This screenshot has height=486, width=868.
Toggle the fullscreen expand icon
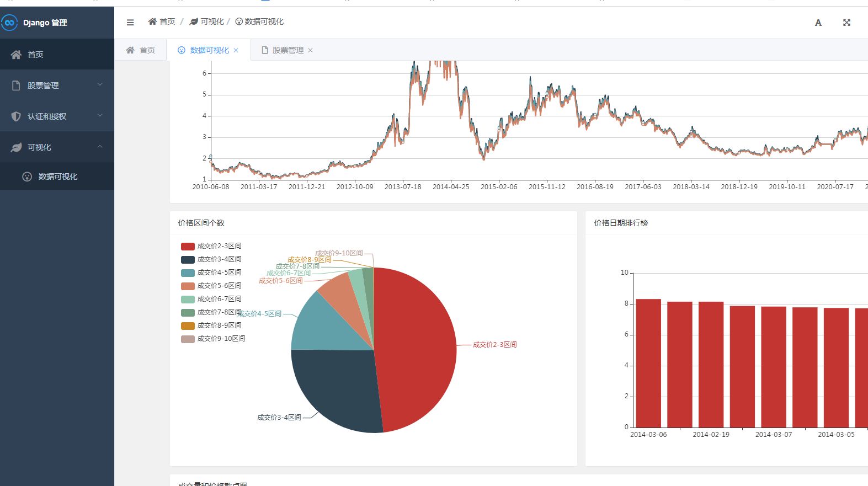pyautogui.click(x=846, y=23)
